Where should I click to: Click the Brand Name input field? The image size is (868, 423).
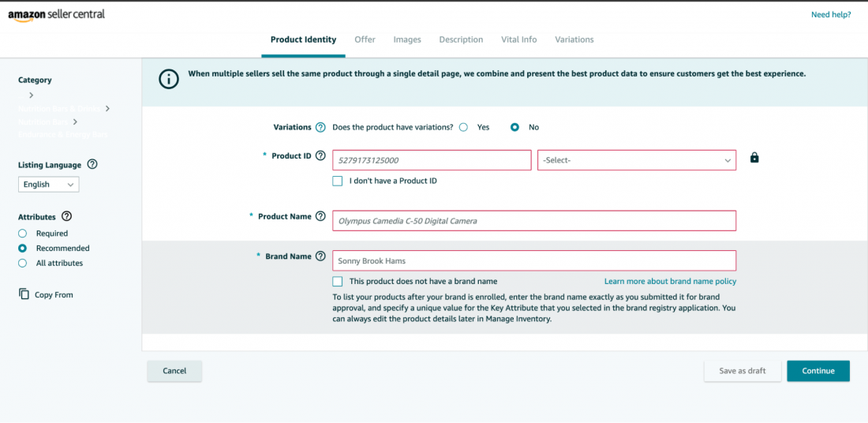click(x=534, y=260)
